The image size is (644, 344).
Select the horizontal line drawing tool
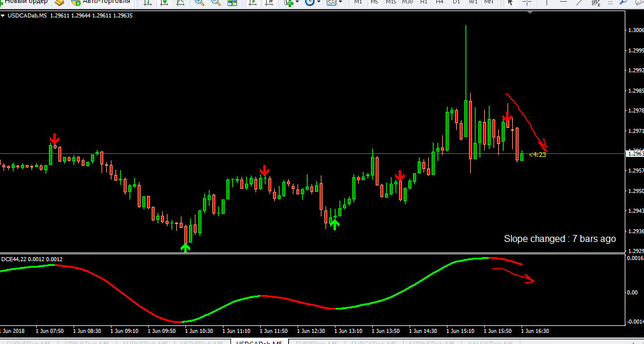(563, 2)
